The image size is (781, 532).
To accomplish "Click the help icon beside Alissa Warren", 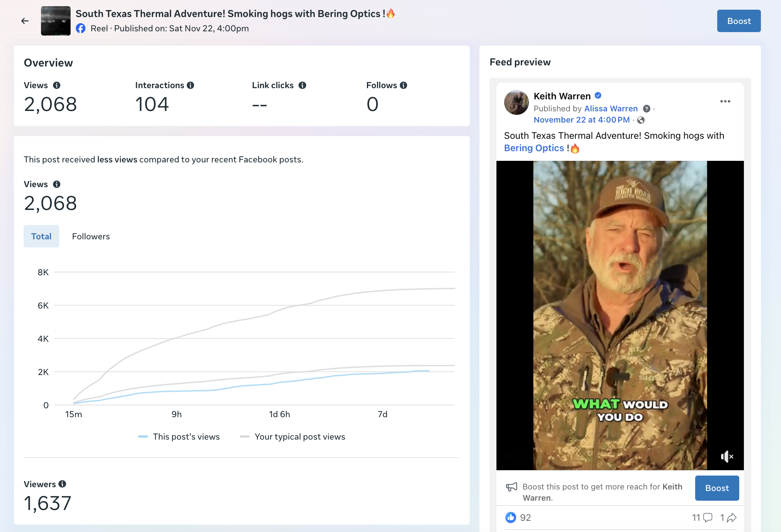I will (x=646, y=109).
